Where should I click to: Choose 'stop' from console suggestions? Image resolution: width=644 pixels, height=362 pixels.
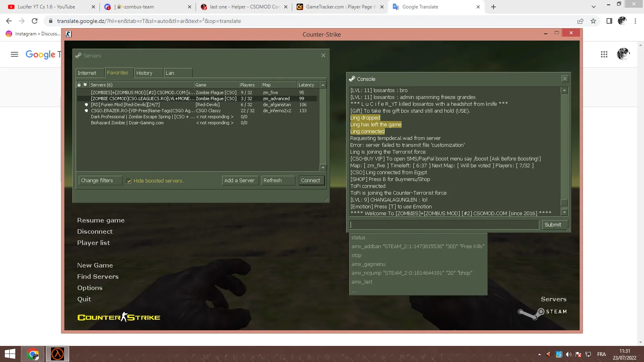[356, 255]
